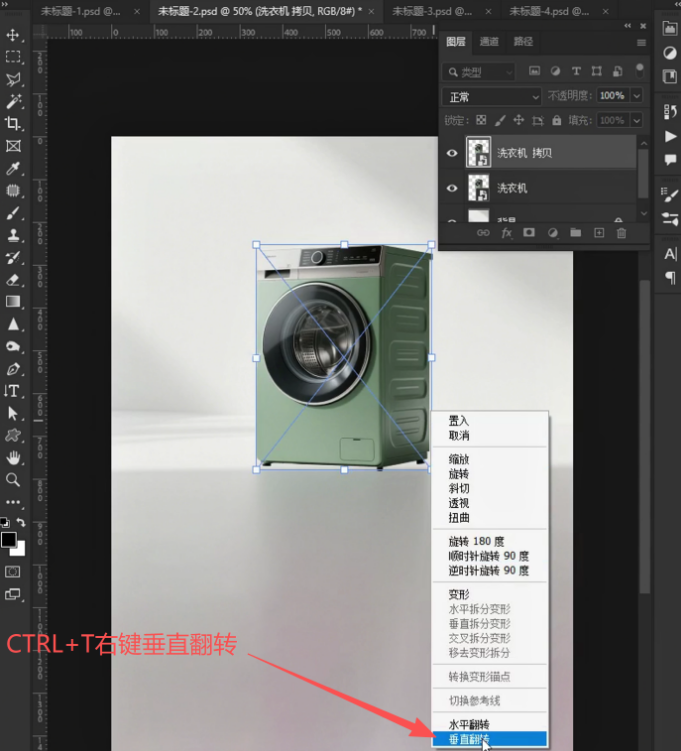Toggle pixel layer filter
The image size is (681, 751).
pos(534,71)
